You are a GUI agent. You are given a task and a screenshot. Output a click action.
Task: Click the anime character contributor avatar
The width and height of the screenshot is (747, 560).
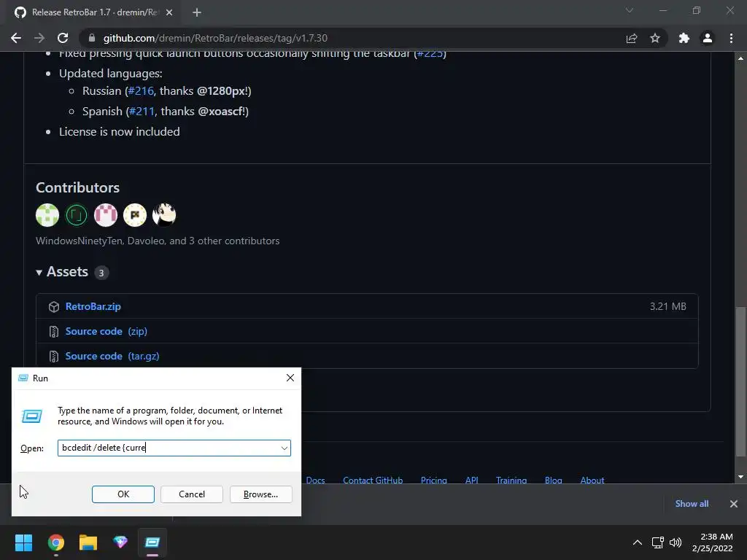click(x=164, y=215)
